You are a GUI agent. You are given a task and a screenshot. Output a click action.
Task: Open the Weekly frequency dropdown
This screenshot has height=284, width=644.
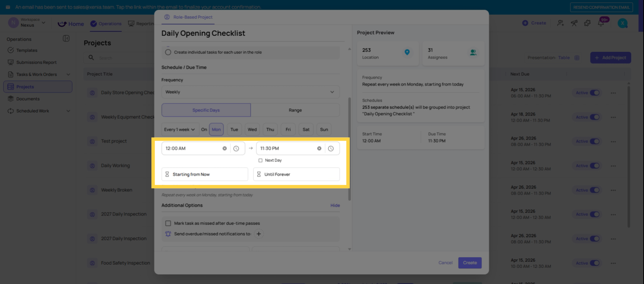click(250, 92)
